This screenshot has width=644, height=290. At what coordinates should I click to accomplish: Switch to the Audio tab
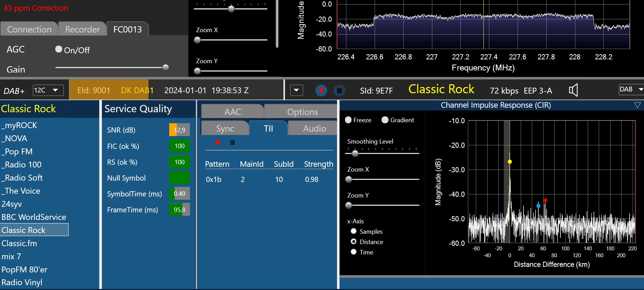point(314,128)
